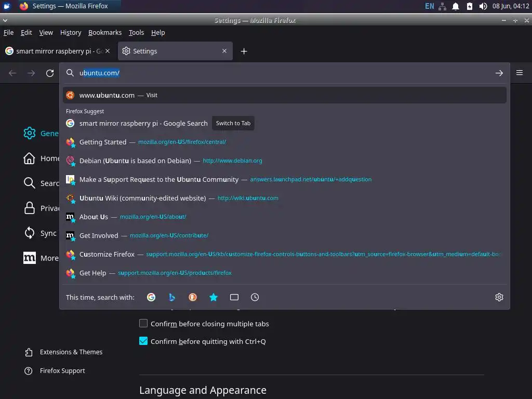Search this time with Bing
The width and height of the screenshot is (532, 399).
click(171, 297)
